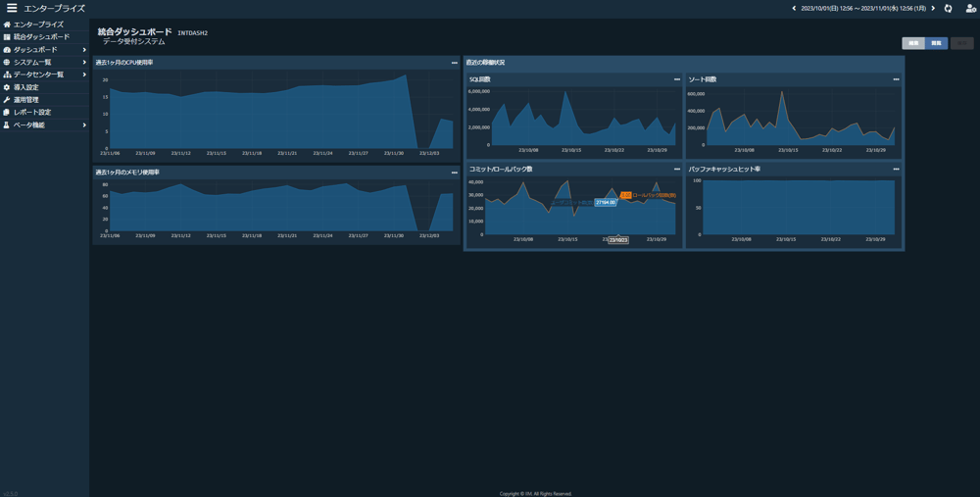
Task: Click the grid icon for 統合ダッシュボード
Action: click(x=7, y=37)
